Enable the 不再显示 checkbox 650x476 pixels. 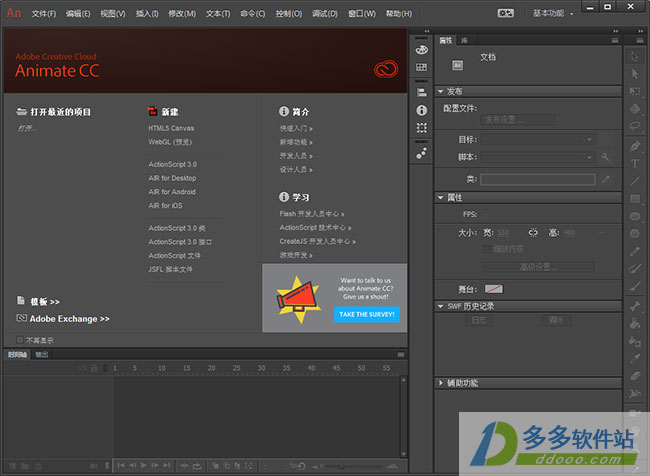click(x=19, y=340)
